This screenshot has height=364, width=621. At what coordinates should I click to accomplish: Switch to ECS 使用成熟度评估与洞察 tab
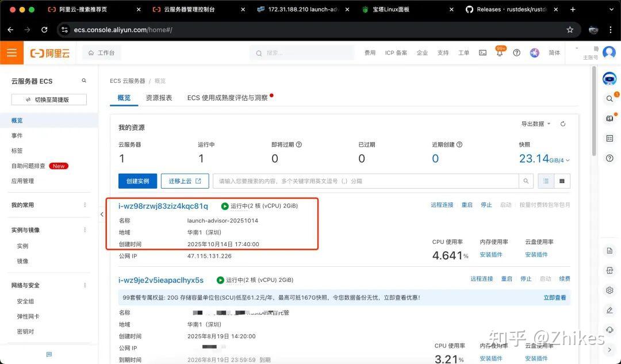pos(227,98)
